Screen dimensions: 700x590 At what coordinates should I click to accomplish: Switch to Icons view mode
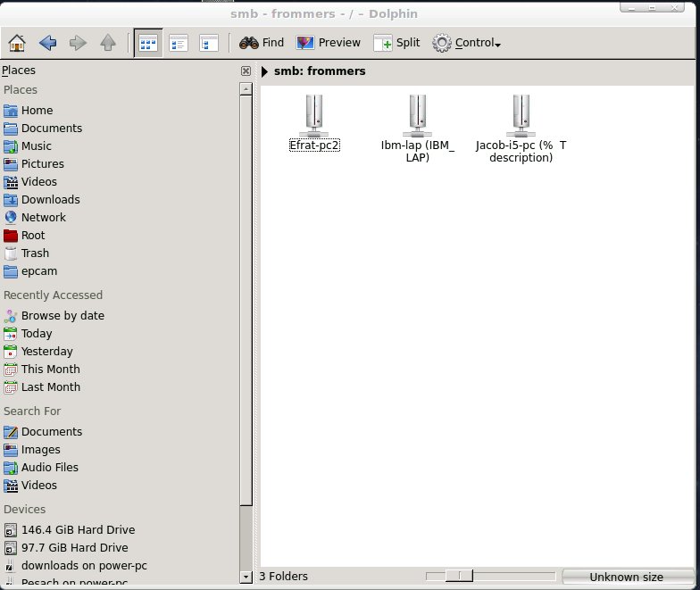pos(148,43)
